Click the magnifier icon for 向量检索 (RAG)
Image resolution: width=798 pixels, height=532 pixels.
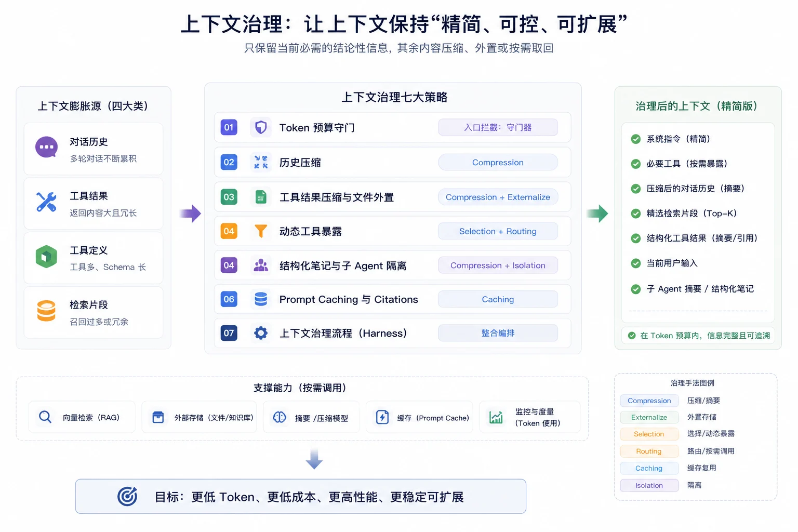click(45, 417)
